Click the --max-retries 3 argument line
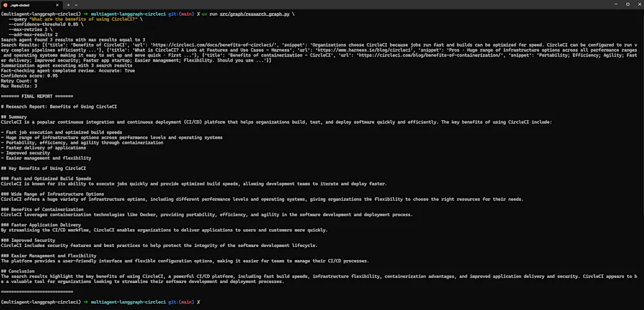 (x=30, y=30)
